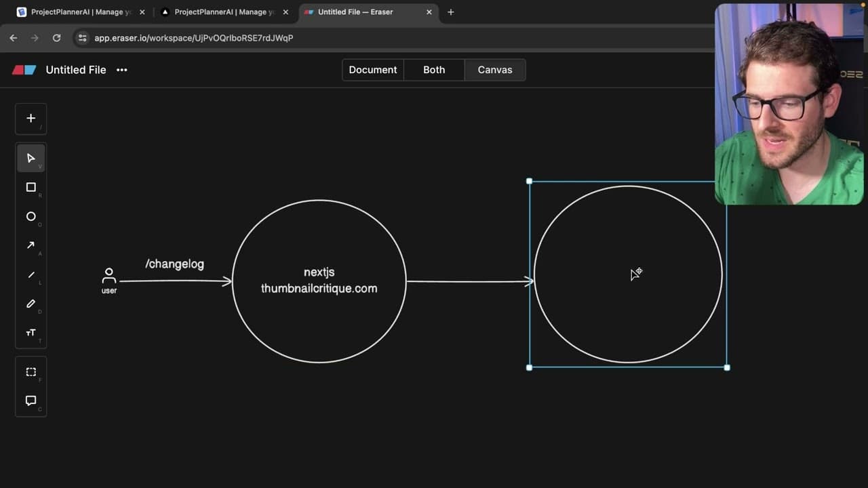Viewport: 868px width, 488px height.
Task: Select the Line tool
Action: click(31, 274)
